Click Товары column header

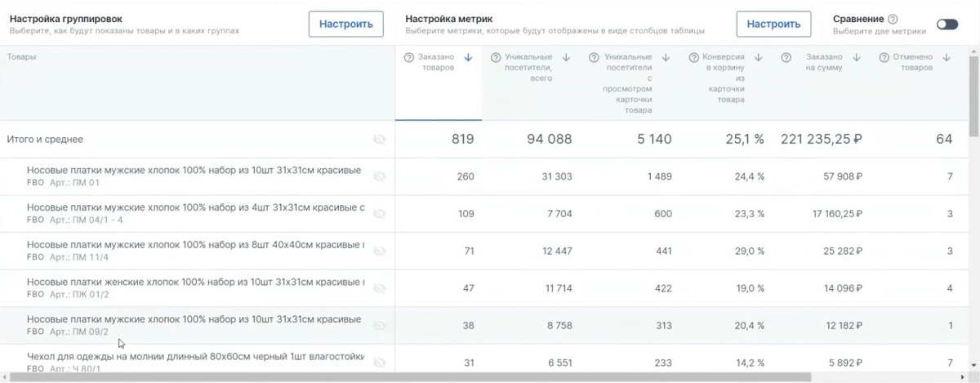point(21,56)
